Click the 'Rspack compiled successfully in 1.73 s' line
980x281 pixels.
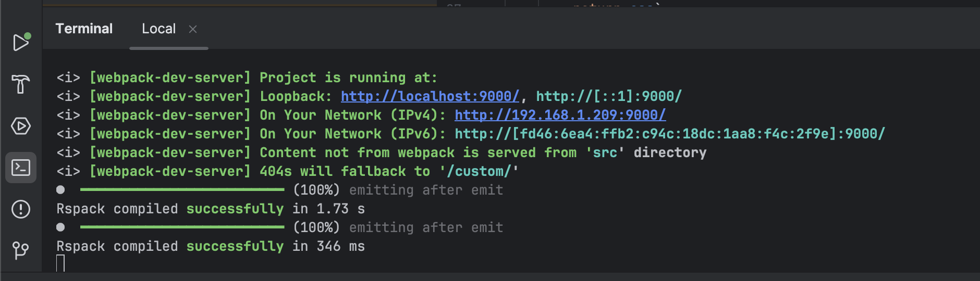211,209
